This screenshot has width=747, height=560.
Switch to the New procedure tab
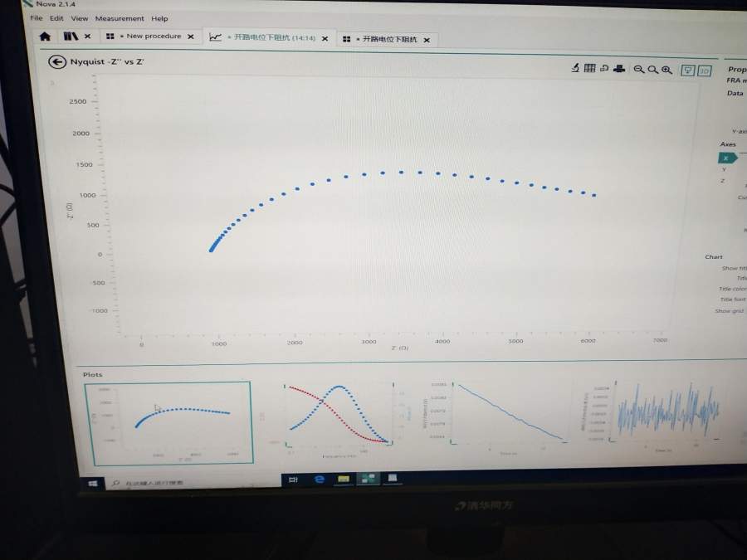coord(150,37)
